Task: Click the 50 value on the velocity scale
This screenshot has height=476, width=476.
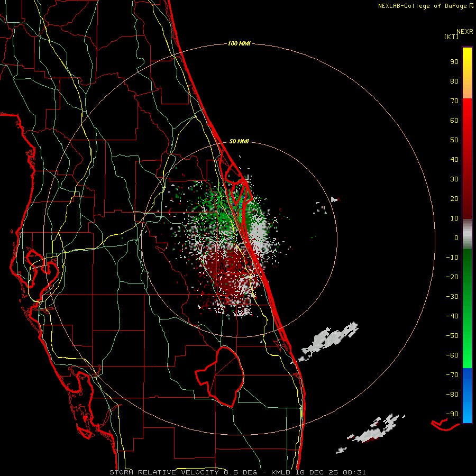Action: (x=454, y=140)
